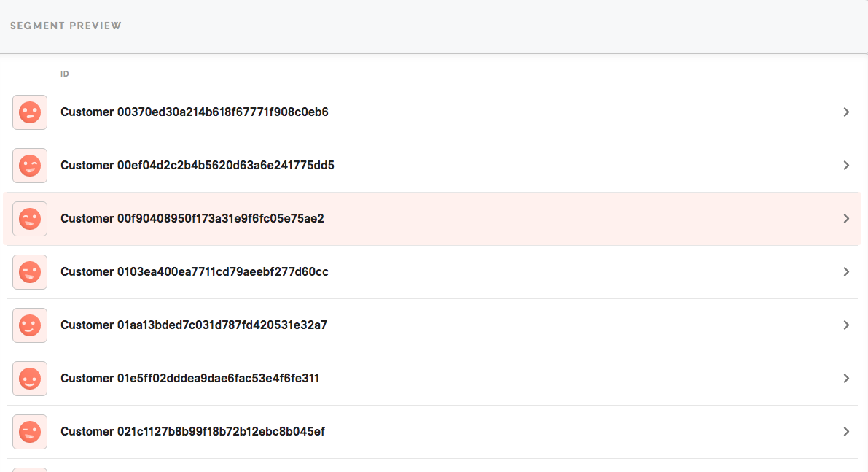Click avatar icon for Customer 0103ea400ea7711cd79aeebf277d60cc
Viewport: 868px width, 472px height.
[30, 272]
